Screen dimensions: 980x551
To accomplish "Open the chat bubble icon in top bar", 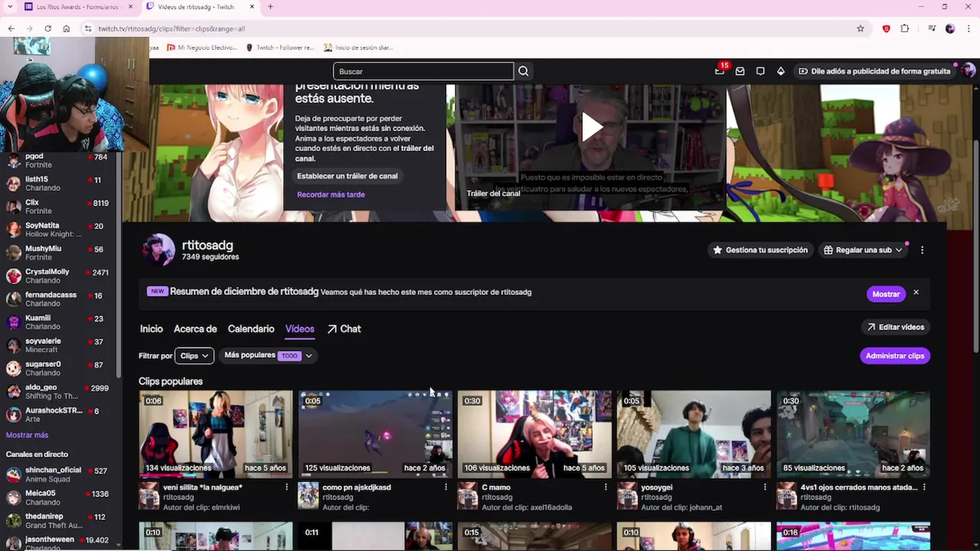I will point(760,71).
